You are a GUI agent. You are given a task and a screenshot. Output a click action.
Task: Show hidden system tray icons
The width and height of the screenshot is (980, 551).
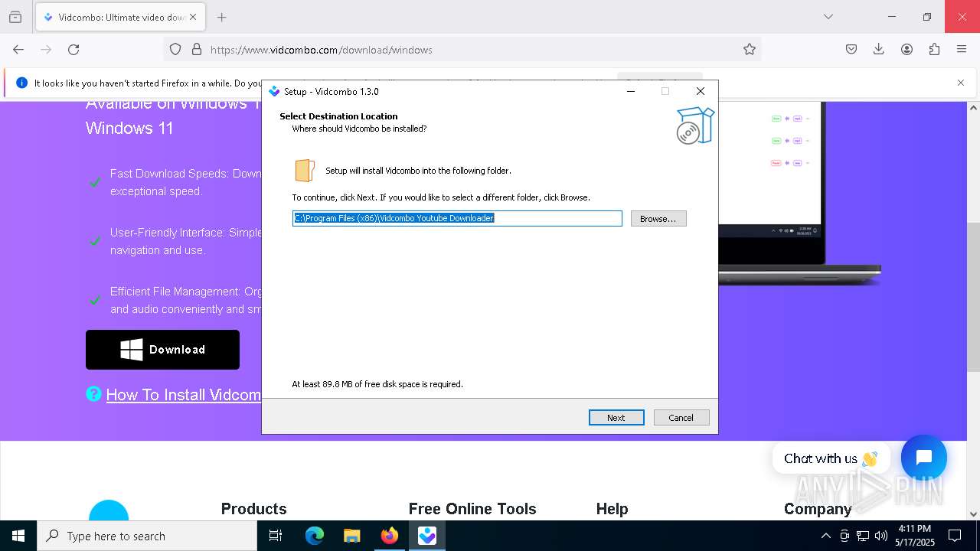point(825,536)
